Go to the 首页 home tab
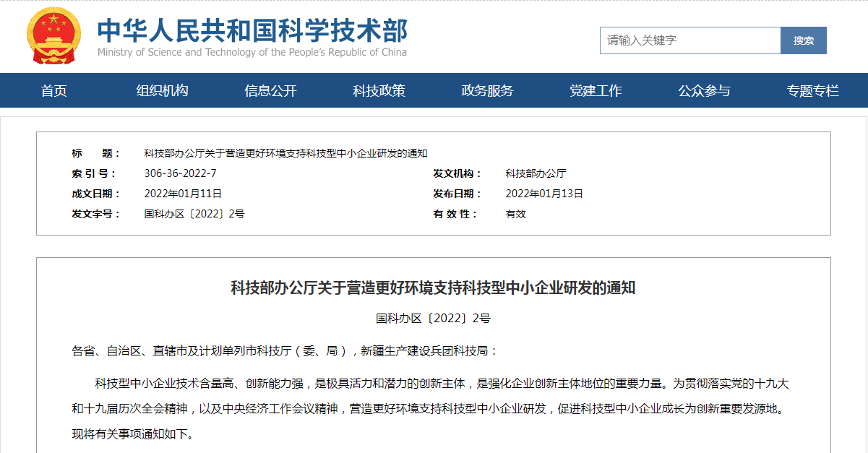The width and height of the screenshot is (868, 453). 54,91
